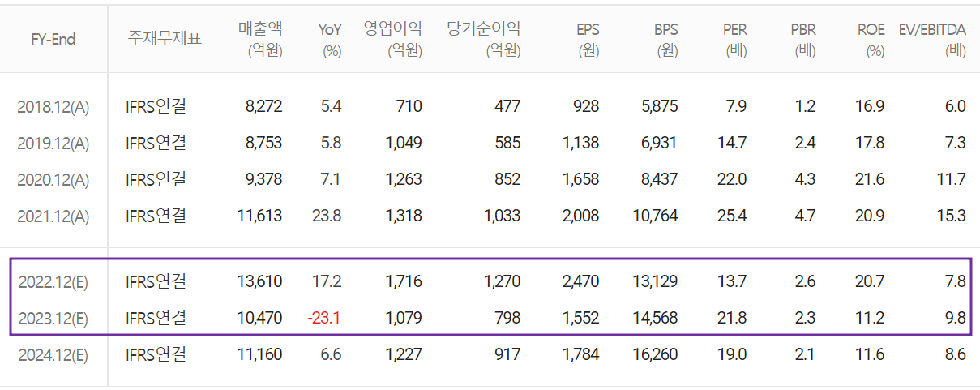Click operating profit 1,318 for 2021
Screen dimensions: 980x390
404,216
